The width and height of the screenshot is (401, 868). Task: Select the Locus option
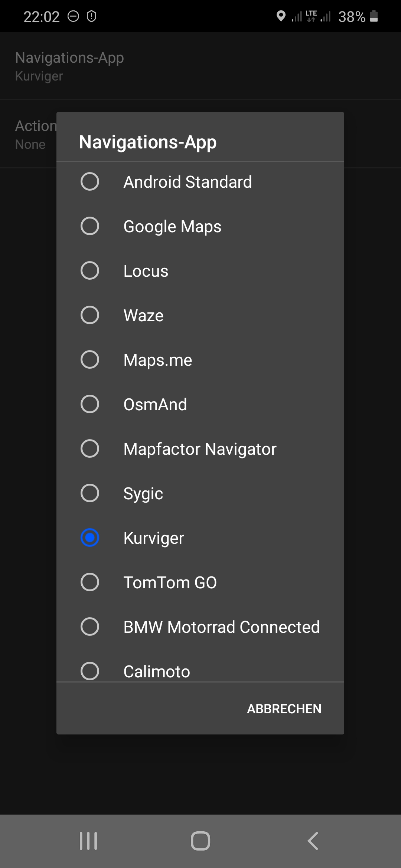click(x=90, y=271)
